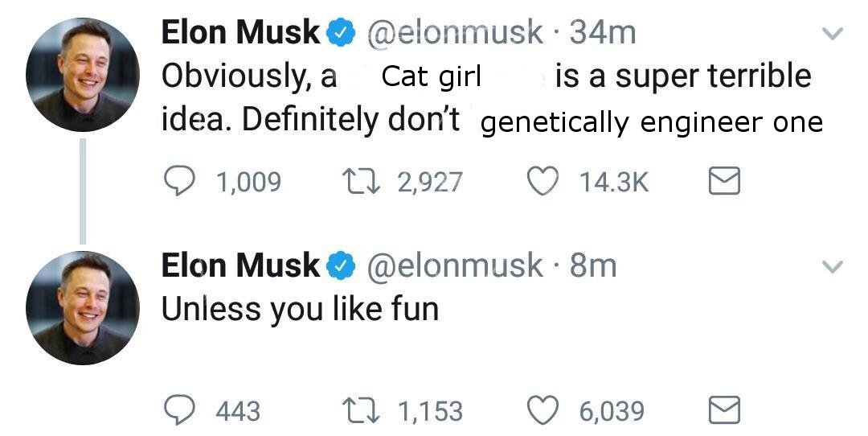Open the 'Elon Musk' name link on the first tweet

pos(240,33)
